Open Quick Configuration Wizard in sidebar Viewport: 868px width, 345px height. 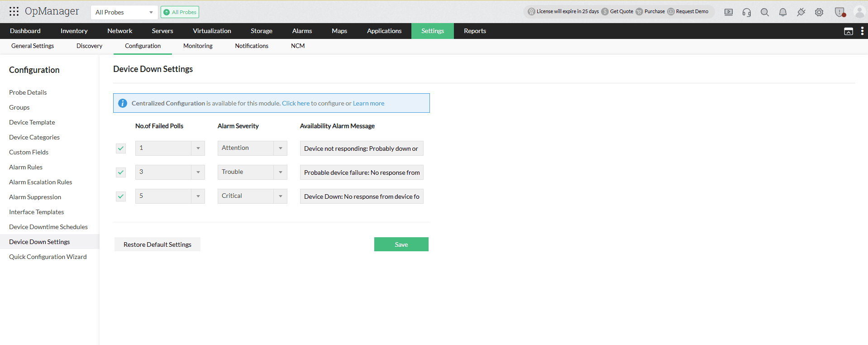[48, 257]
